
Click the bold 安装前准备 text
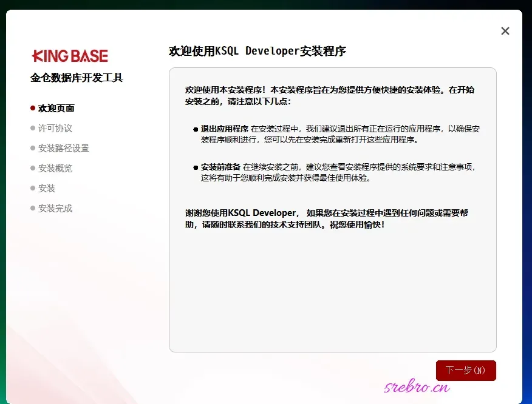pyautogui.click(x=220, y=167)
